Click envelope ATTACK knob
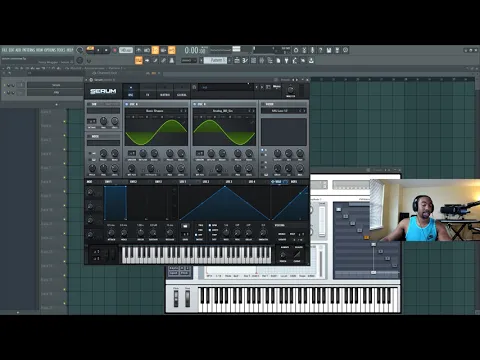The height and width of the screenshot is (360, 480). pyautogui.click(x=111, y=233)
